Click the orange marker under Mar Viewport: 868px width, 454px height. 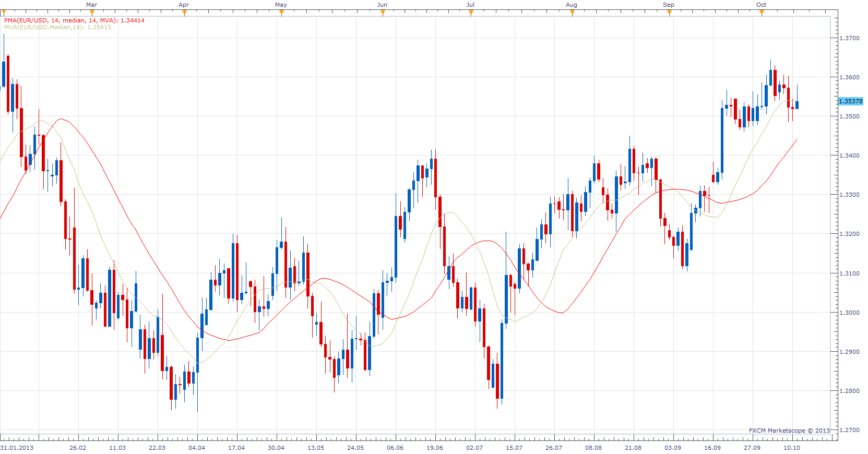(92, 13)
